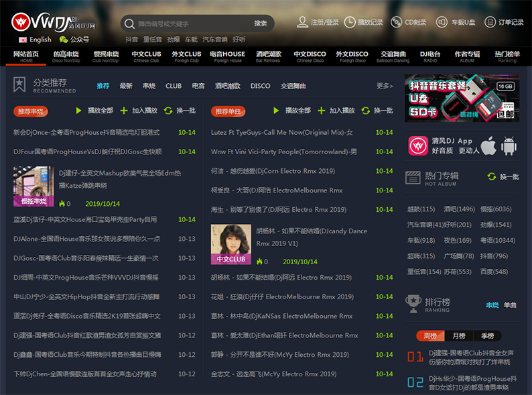
Task: Open track Lutez Ft TyeGuys-Call Me Now
Action: [281, 133]
